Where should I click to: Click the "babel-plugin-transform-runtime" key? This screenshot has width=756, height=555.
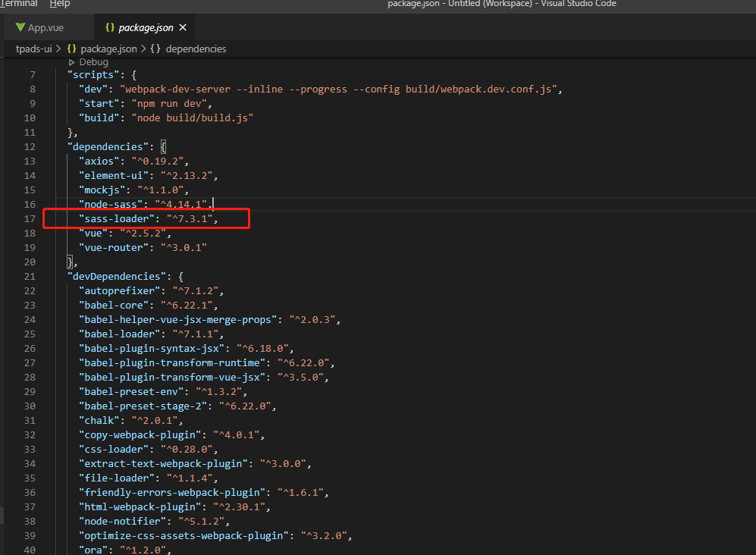(172, 363)
